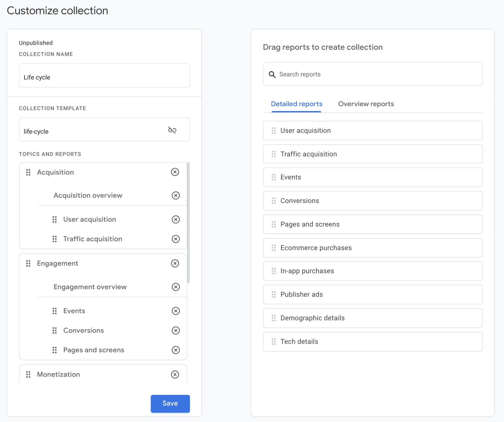
Task: Click the drag handle of Conversions in Engagement
Action: click(55, 331)
